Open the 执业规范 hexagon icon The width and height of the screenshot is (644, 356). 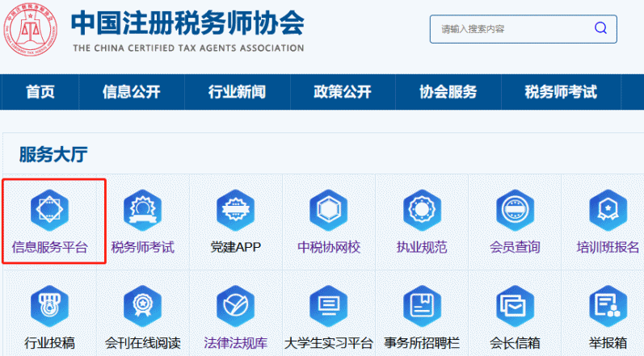click(422, 210)
